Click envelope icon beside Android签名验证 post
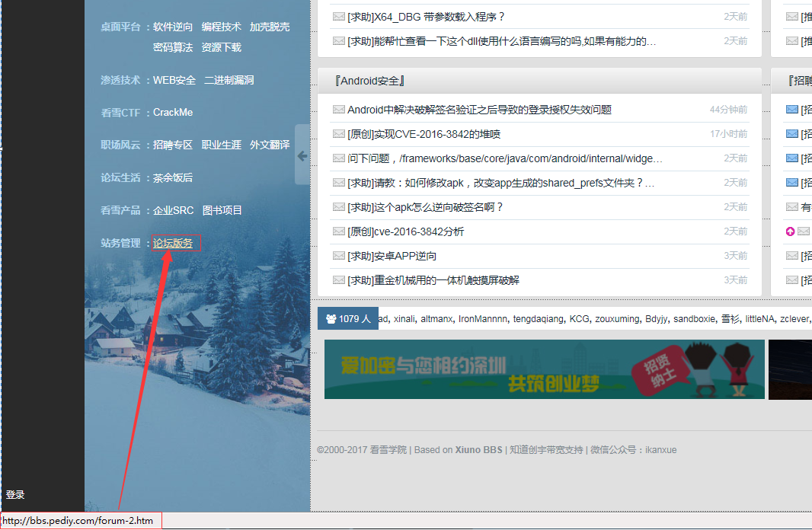 coord(339,109)
